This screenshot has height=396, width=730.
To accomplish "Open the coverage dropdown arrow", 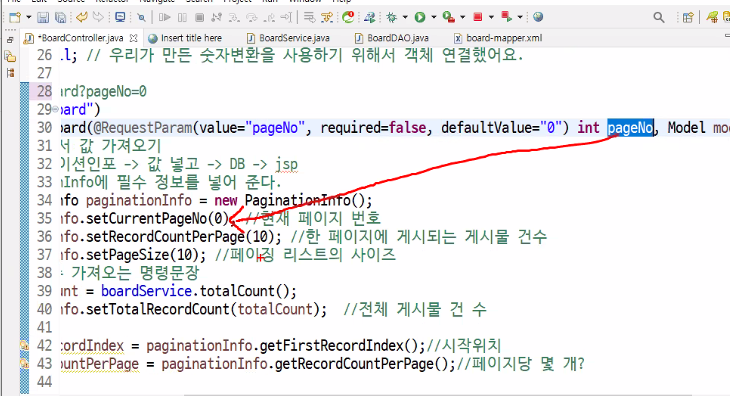I will 462,18.
